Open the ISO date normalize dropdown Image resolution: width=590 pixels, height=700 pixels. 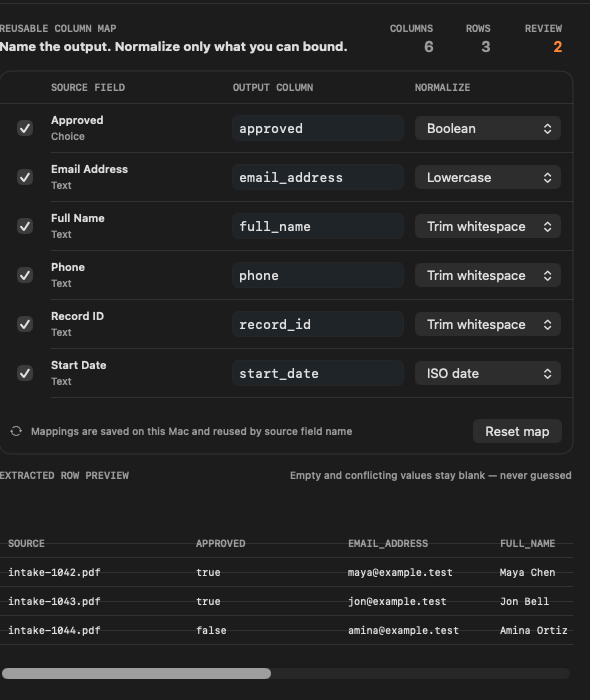(488, 374)
